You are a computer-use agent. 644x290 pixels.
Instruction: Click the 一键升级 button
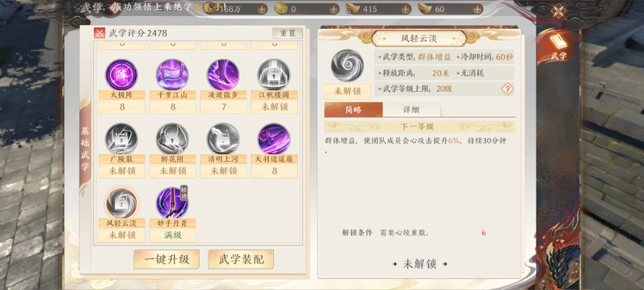166,259
